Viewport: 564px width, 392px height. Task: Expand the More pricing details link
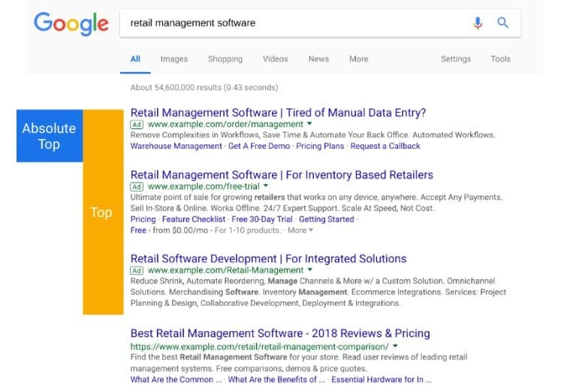(300, 231)
